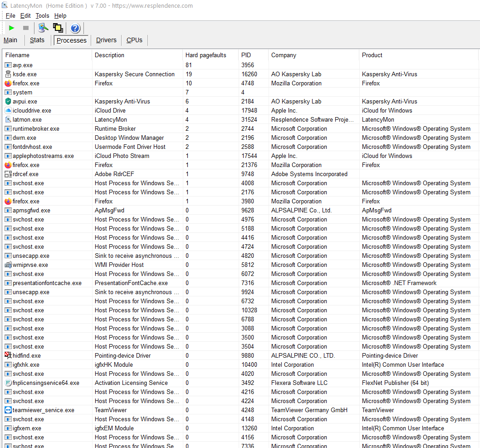Start monitoring with the green play button
This screenshot has height=448, width=480.
pos(12,28)
